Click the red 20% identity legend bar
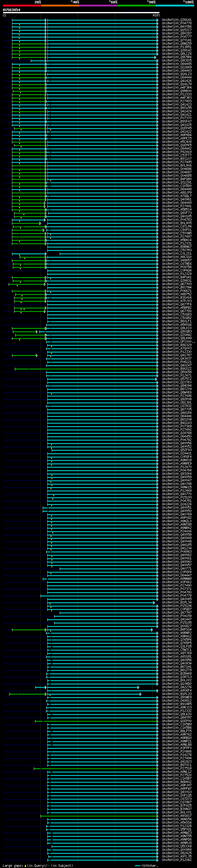Viewport: 197px width, 868px height. click(x=22, y=6)
